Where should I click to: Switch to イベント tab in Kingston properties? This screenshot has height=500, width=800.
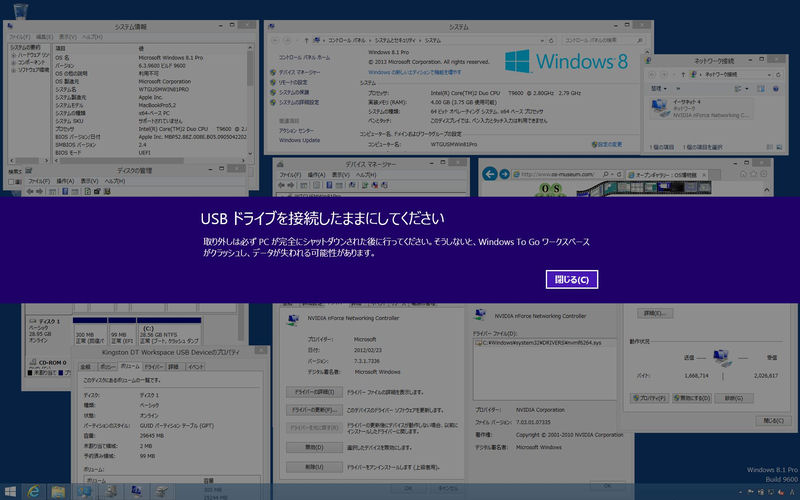[195, 366]
